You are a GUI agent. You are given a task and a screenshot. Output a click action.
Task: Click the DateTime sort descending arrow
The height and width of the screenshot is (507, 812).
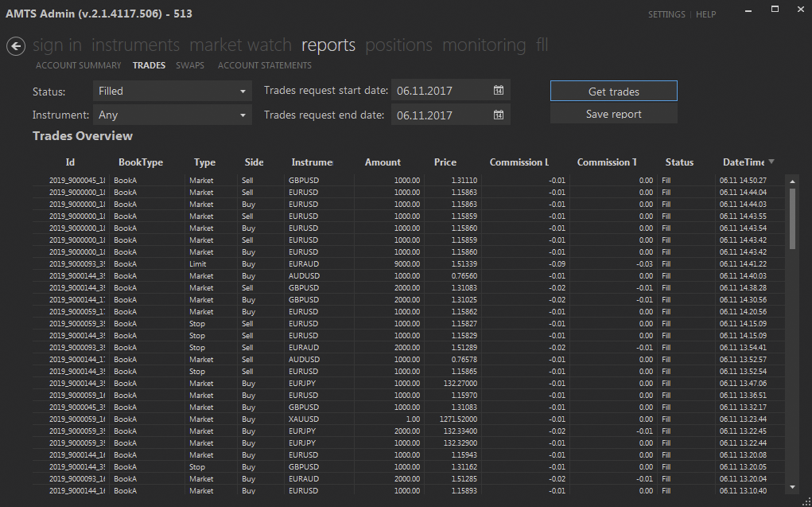[771, 162]
